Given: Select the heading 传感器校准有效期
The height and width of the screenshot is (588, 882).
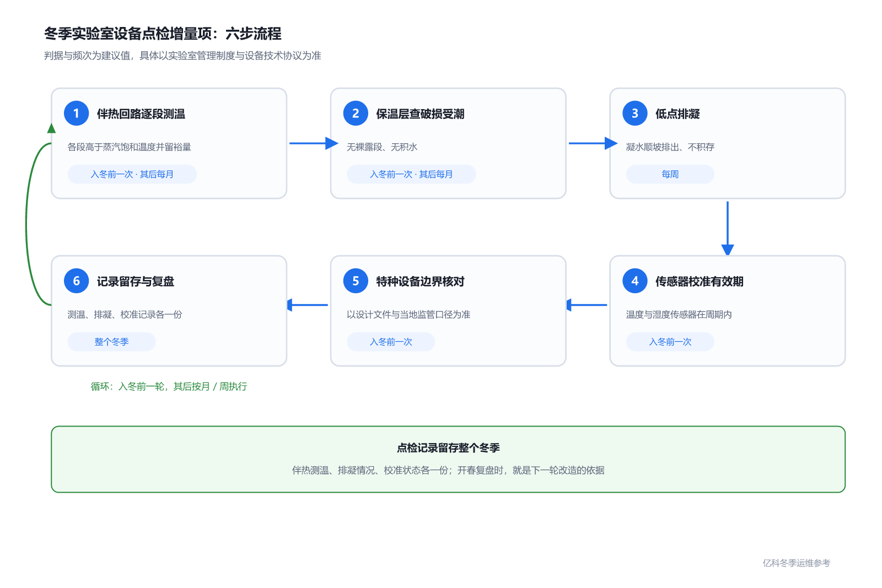Looking at the screenshot, I should [700, 282].
